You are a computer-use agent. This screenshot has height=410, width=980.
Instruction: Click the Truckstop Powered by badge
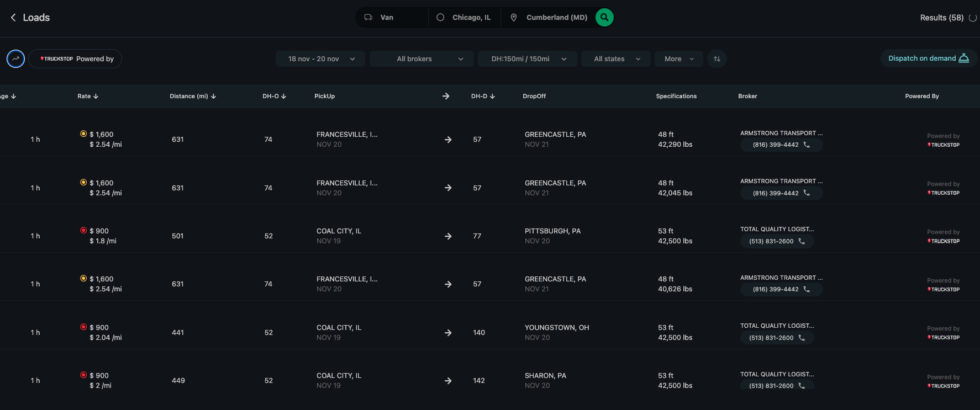coord(76,59)
